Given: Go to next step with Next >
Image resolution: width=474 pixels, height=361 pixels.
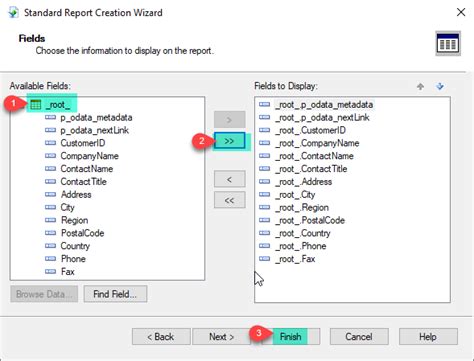Looking at the screenshot, I should (221, 337).
